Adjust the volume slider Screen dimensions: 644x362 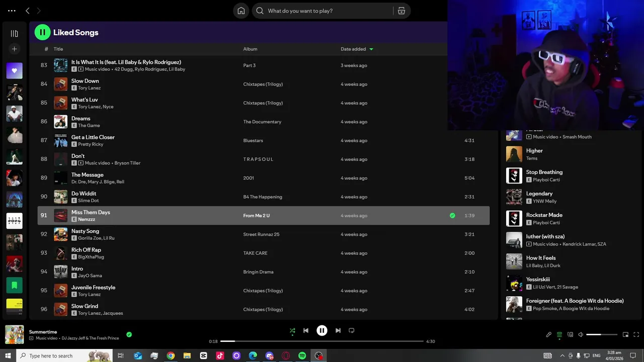coord(602,334)
